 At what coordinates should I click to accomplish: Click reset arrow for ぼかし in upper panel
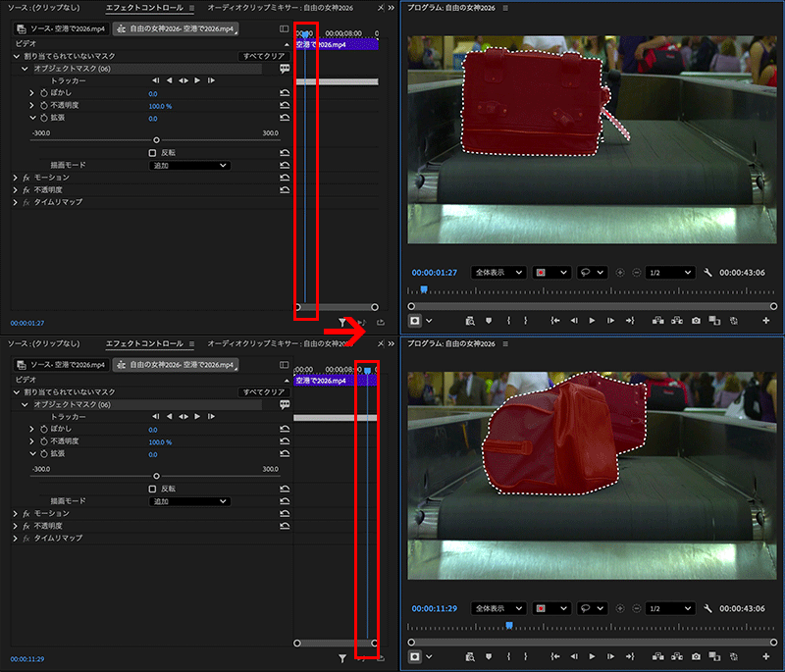[285, 93]
